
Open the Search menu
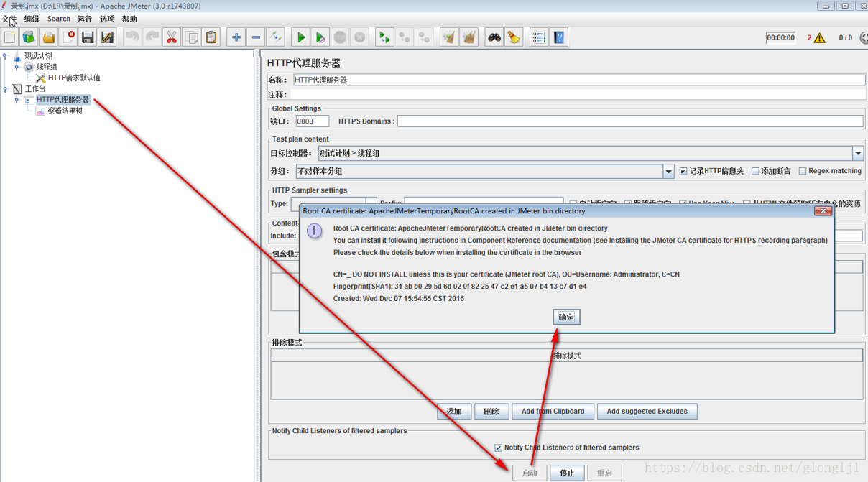(59, 19)
